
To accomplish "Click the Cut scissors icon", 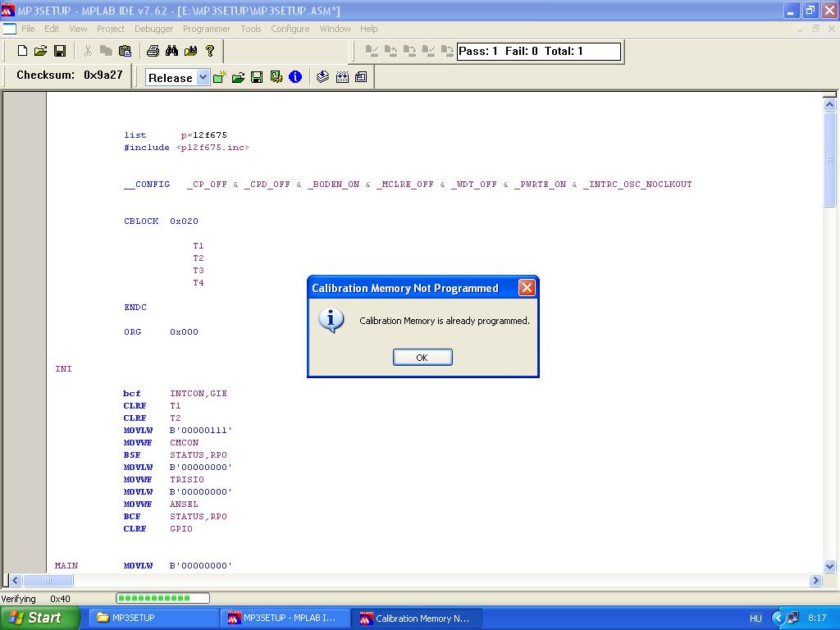I will tap(88, 51).
